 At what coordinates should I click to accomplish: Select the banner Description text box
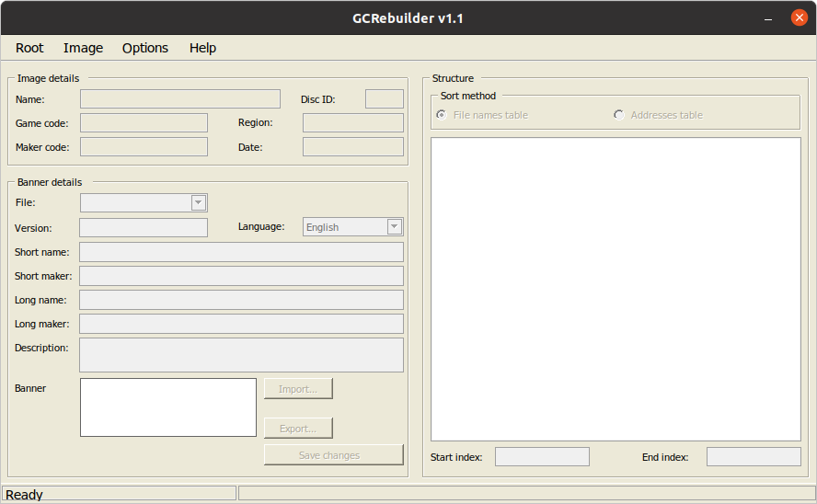click(241, 355)
